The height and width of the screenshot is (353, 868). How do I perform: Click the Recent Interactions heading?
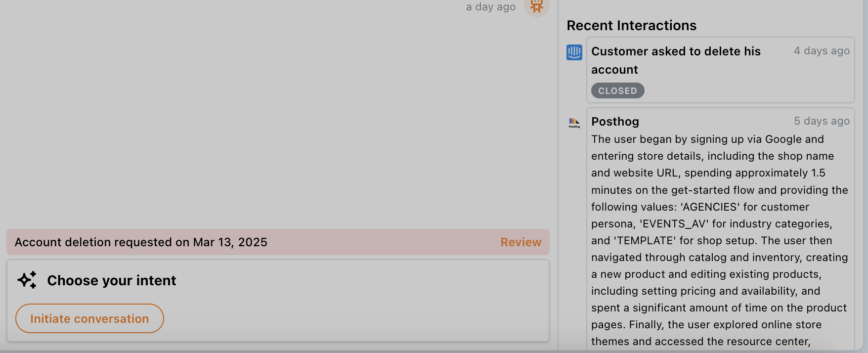coord(631,26)
